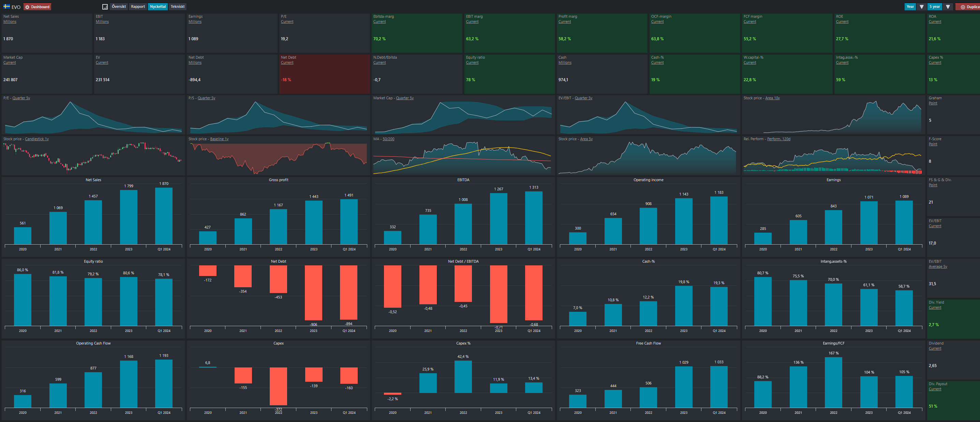Open the Tekniskt tab
Screen dimensions: 980x422
coord(177,6)
